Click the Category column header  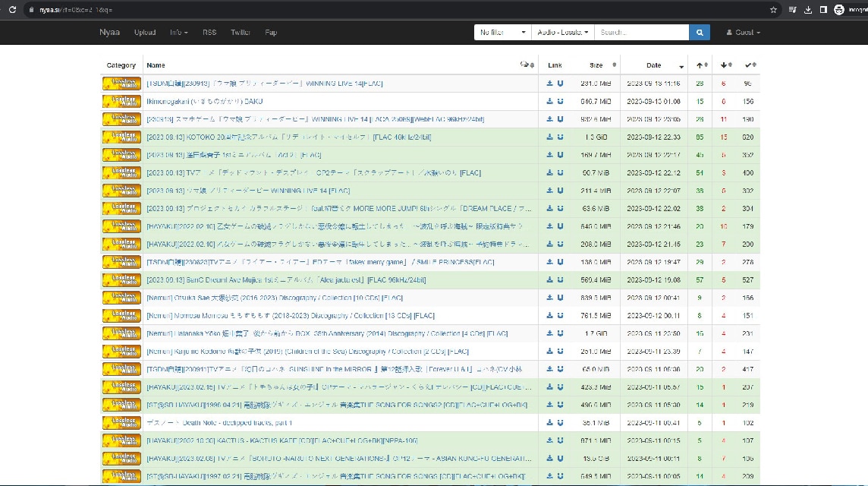tap(121, 65)
